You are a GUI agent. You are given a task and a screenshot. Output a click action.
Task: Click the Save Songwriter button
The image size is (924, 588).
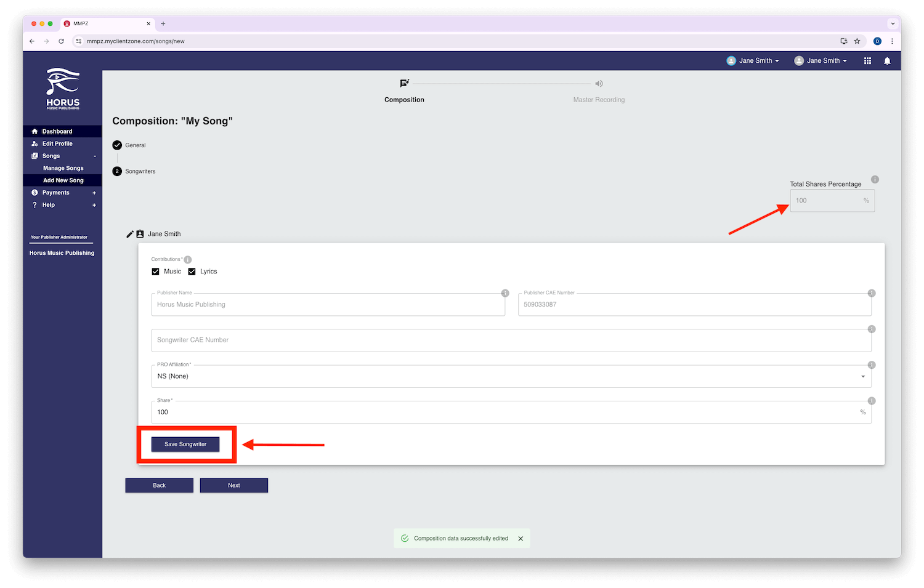(x=185, y=444)
